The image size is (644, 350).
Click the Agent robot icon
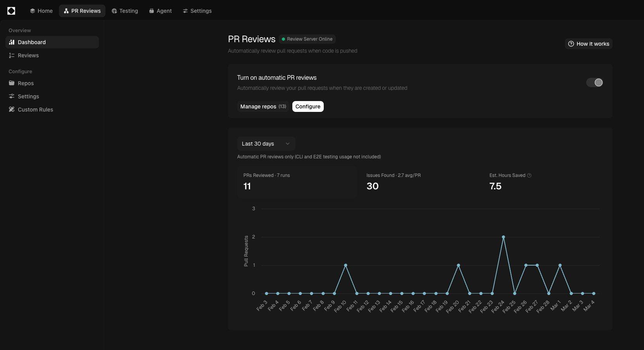click(x=152, y=11)
